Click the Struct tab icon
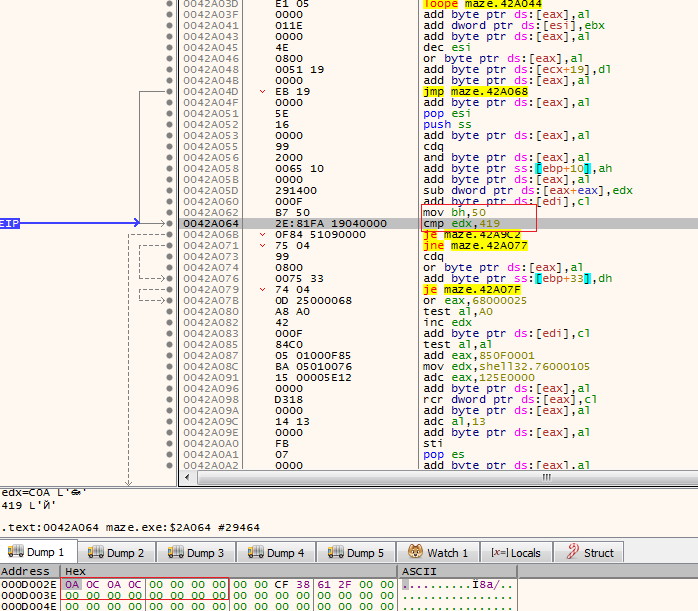 [572, 552]
